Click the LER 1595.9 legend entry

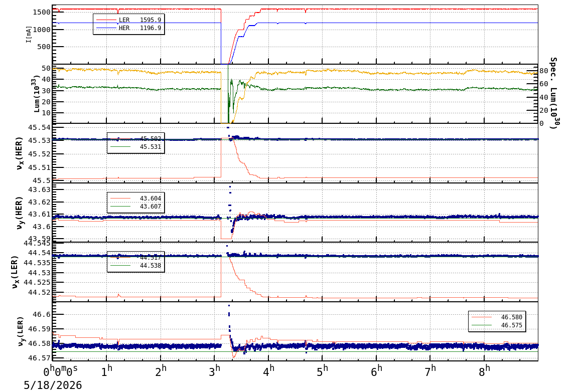coord(128,20)
